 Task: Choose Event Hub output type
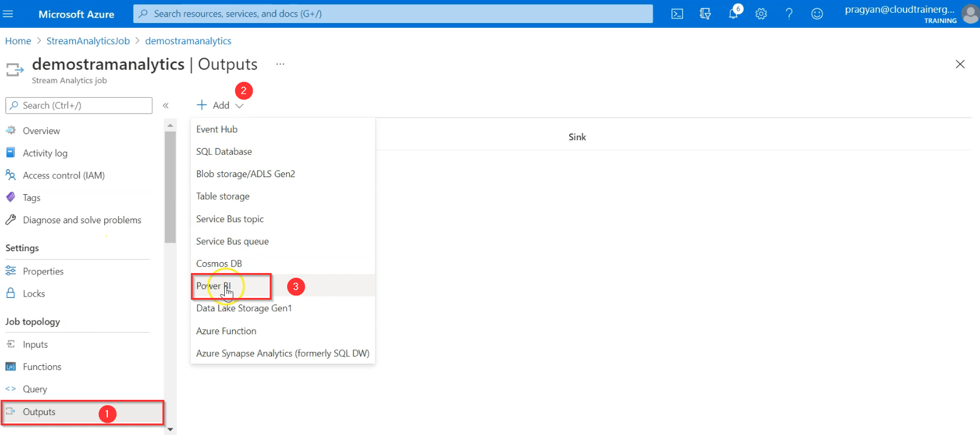[x=217, y=129]
